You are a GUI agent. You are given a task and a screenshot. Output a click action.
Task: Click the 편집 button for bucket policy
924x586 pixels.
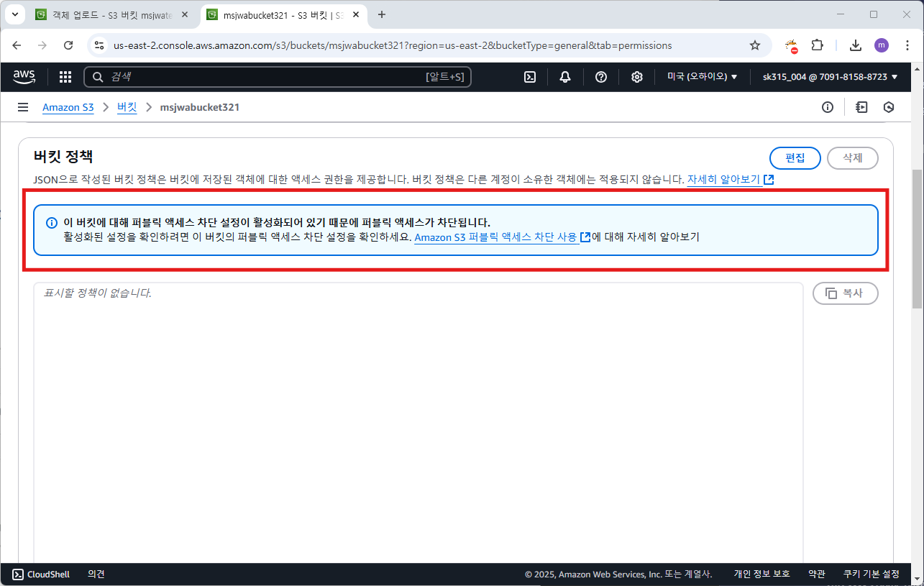pos(795,158)
